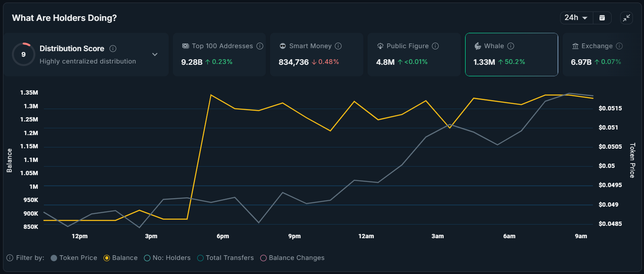Open the Distribution Score info tooltip
This screenshot has width=644, height=274.
pos(113,49)
